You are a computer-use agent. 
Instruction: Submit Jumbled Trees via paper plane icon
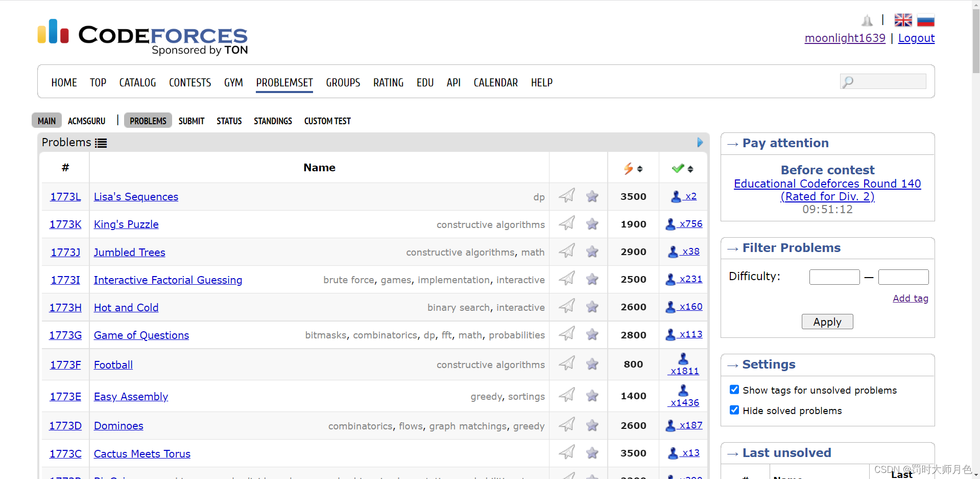point(567,251)
